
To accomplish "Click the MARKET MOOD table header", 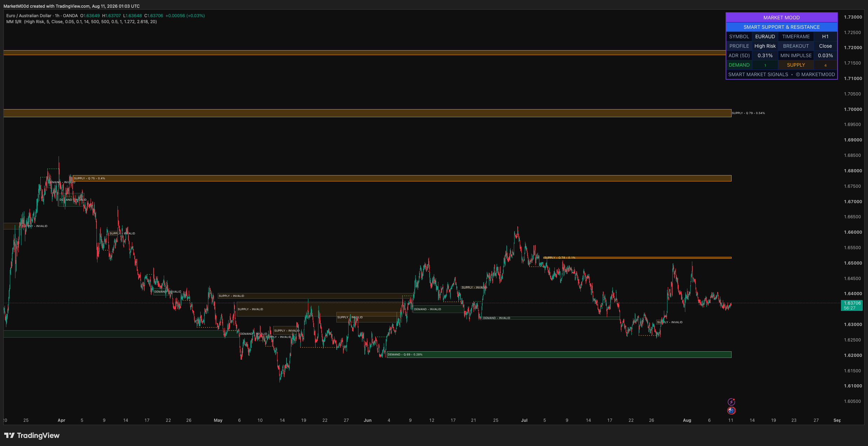I will (x=781, y=18).
